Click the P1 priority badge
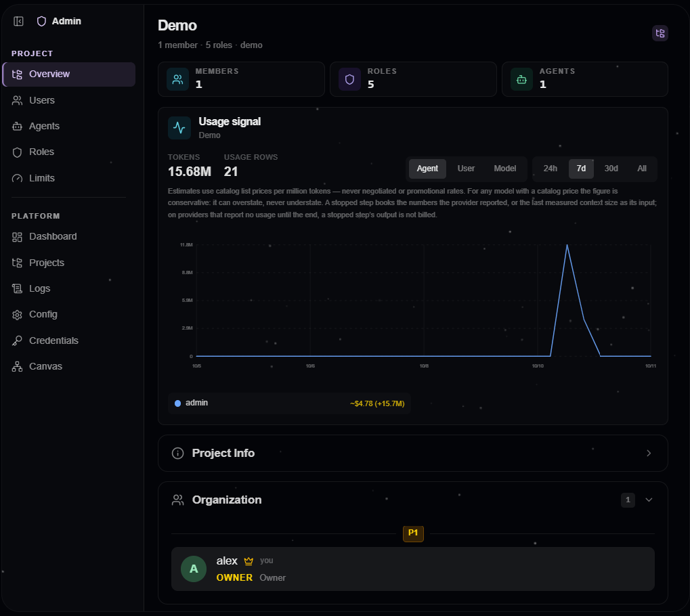This screenshot has height=616, width=690. point(413,533)
